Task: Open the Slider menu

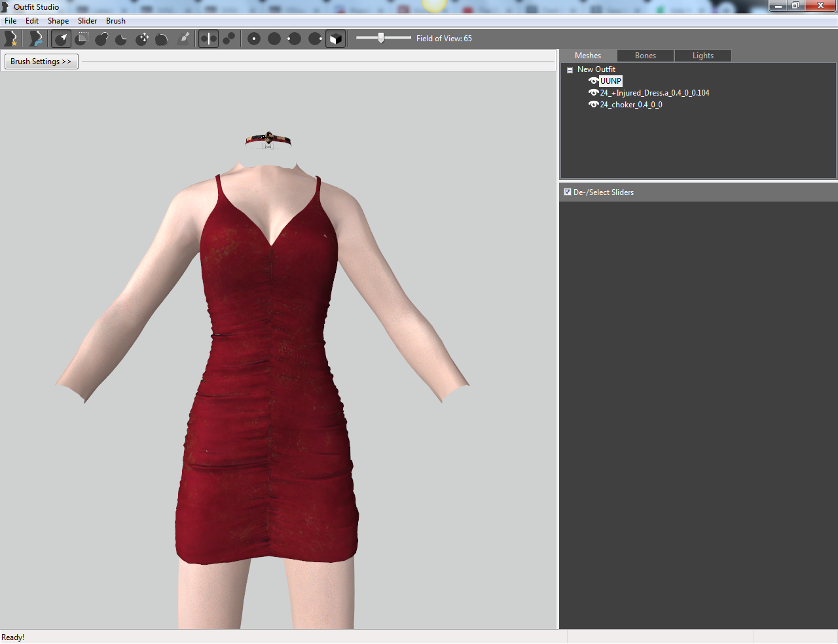Action: point(87,21)
